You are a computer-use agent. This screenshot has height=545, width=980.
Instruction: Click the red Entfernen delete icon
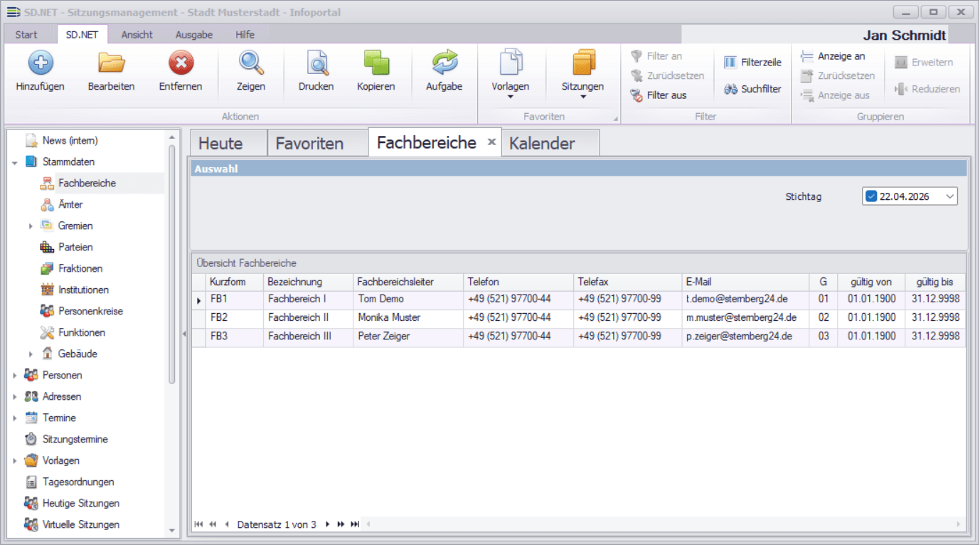(181, 63)
